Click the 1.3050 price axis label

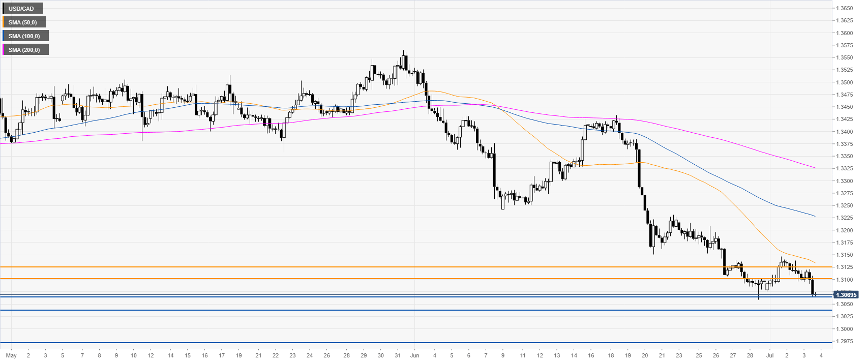click(845, 304)
